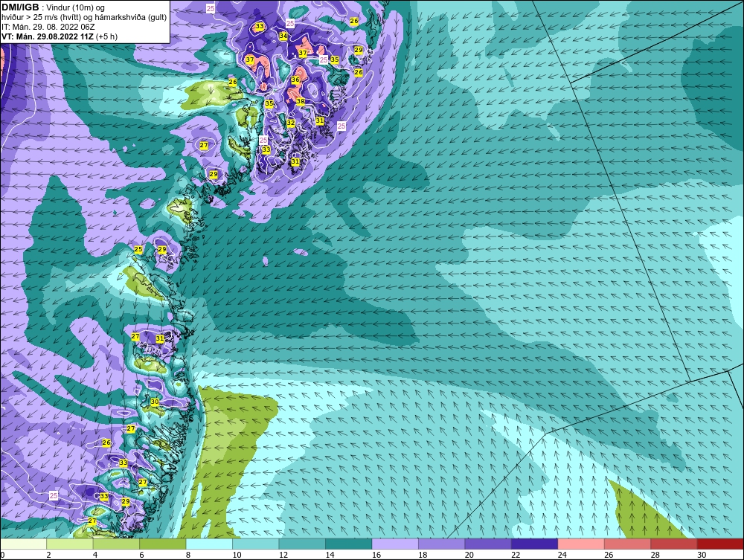Click the yellow max gust label "34"
744x560 pixels.
283,36
